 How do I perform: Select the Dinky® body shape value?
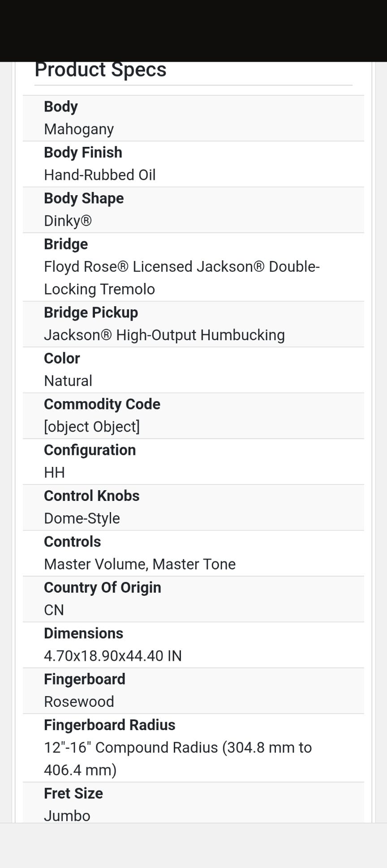tap(68, 221)
